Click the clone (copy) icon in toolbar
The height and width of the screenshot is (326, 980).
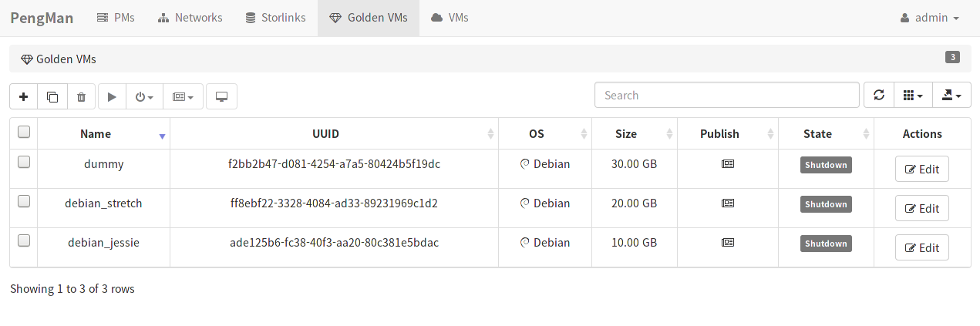[x=52, y=96]
